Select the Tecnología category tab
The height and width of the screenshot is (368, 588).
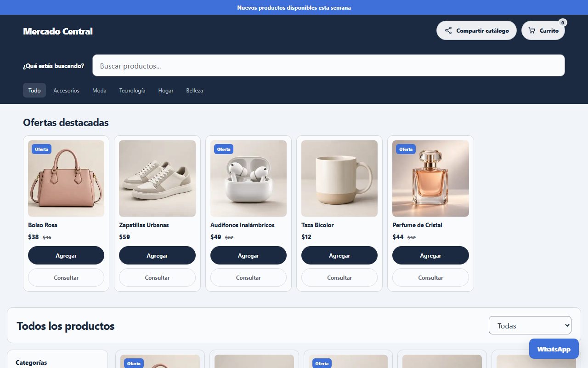(x=132, y=91)
